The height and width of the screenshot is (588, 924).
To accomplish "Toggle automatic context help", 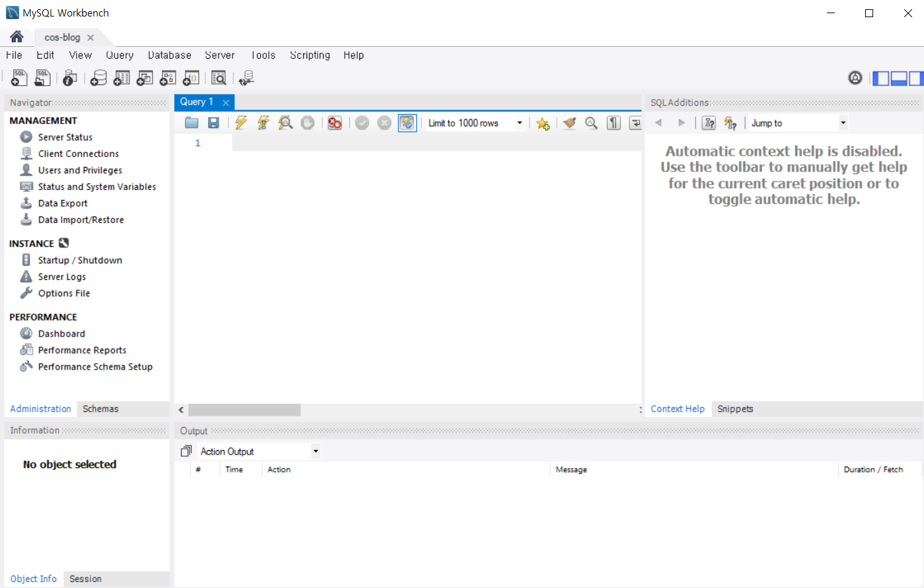I will click(730, 123).
